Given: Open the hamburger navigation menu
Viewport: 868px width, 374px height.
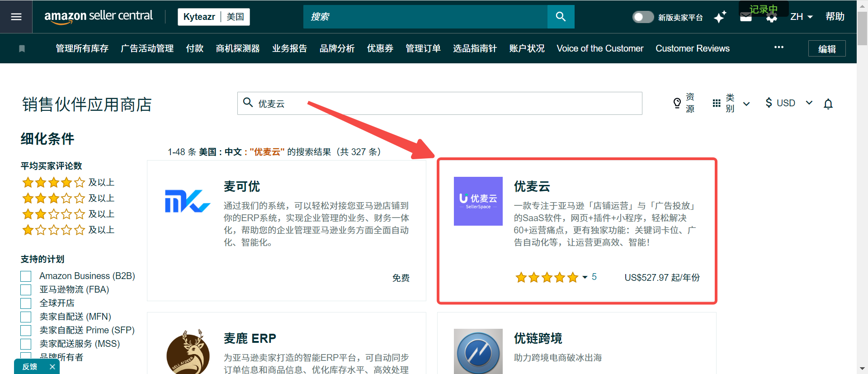Looking at the screenshot, I should click(x=16, y=17).
